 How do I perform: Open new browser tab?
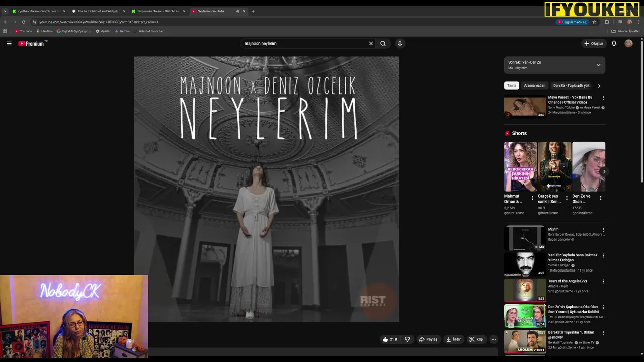pyautogui.click(x=253, y=11)
